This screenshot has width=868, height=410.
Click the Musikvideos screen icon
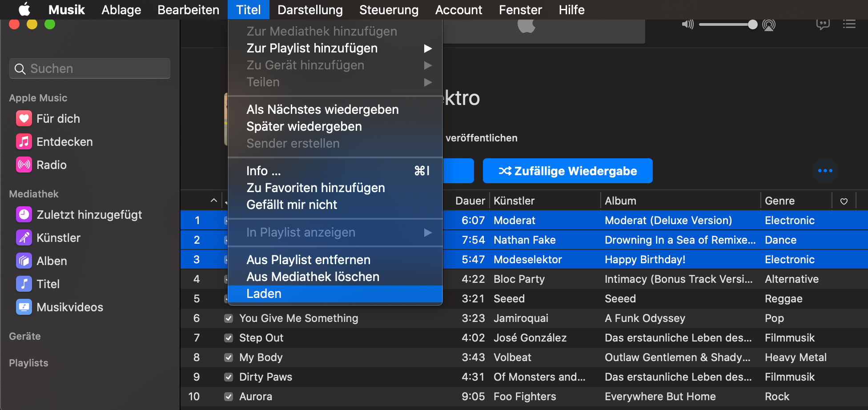point(24,307)
